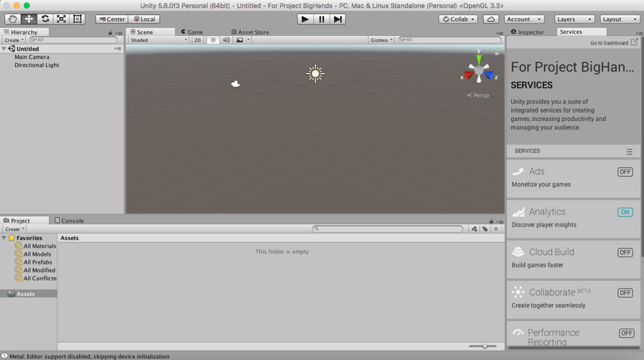Viewport: 644px width, 360px height.
Task: Toggle the Ads service OFF switch
Action: click(x=625, y=172)
